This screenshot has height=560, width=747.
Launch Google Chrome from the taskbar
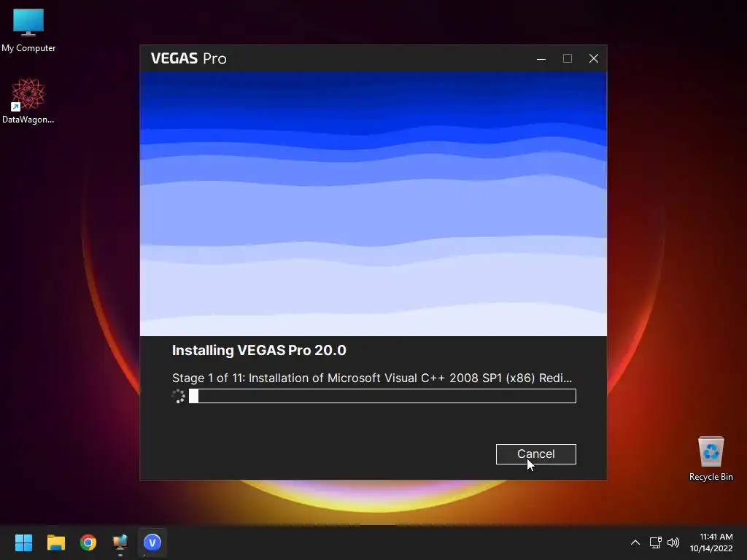(x=88, y=542)
